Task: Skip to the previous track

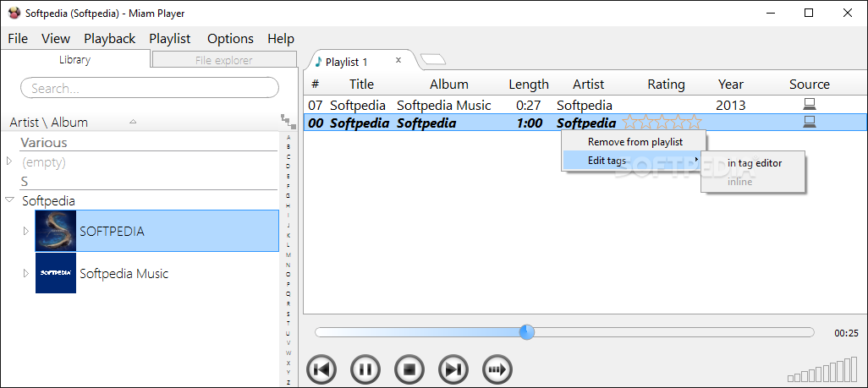Action: click(x=321, y=369)
